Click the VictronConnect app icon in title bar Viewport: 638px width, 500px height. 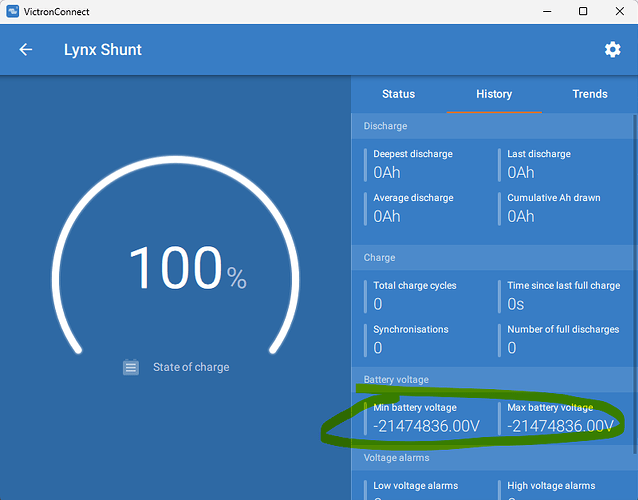pyautogui.click(x=13, y=11)
